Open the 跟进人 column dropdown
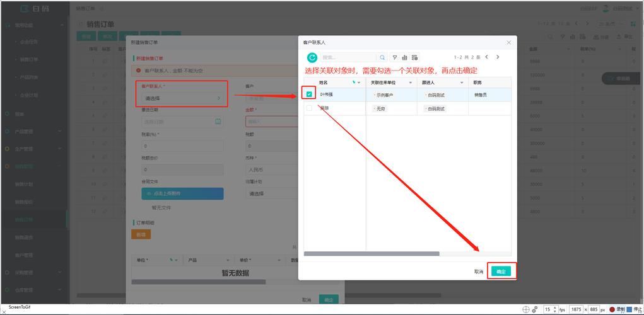Image resolution: width=644 pixels, height=315 pixels. click(x=462, y=83)
